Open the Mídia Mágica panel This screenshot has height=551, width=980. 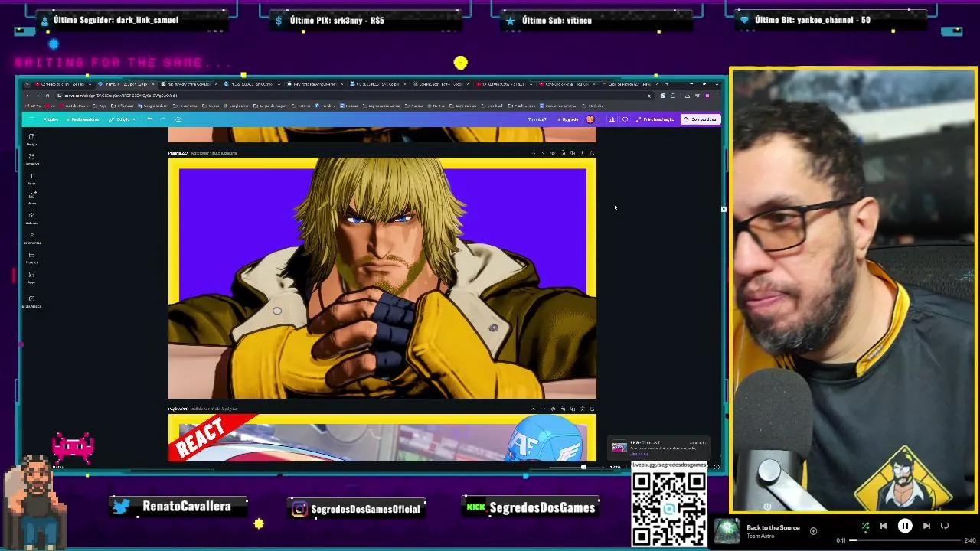coord(31,301)
